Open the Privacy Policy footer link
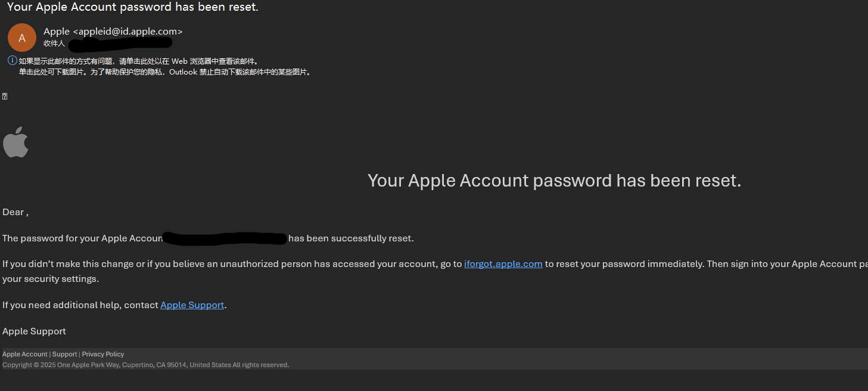This screenshot has width=868, height=391. 103,354
